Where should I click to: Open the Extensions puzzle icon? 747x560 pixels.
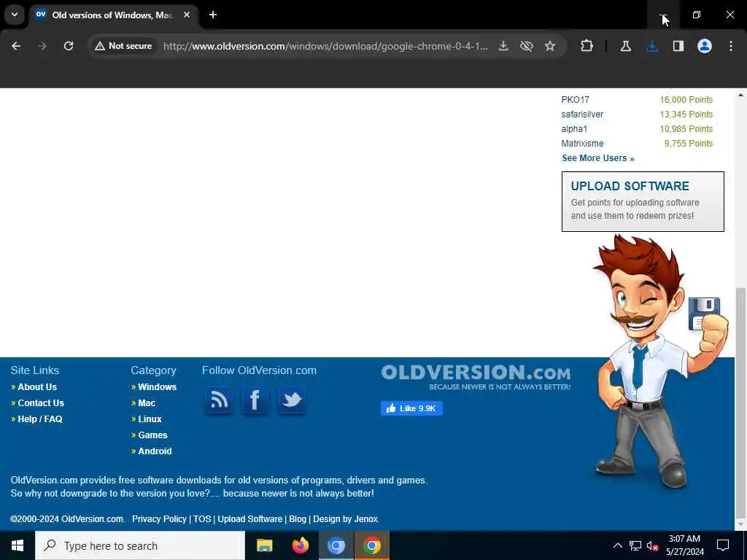(x=587, y=46)
